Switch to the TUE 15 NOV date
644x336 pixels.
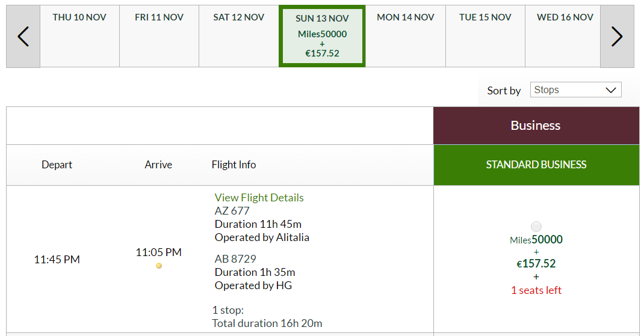(x=485, y=36)
